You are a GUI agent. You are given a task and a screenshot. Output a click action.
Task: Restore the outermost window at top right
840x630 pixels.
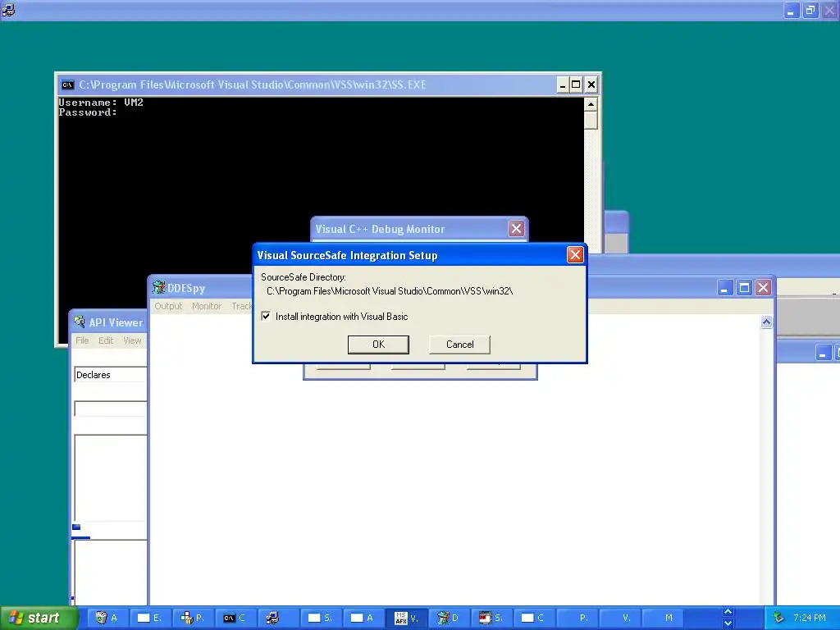click(810, 10)
